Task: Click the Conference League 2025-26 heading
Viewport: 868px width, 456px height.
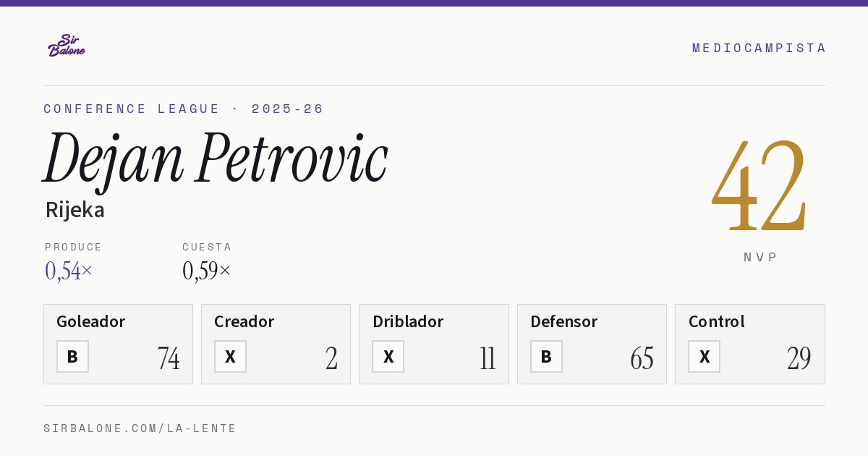Action: [x=184, y=109]
